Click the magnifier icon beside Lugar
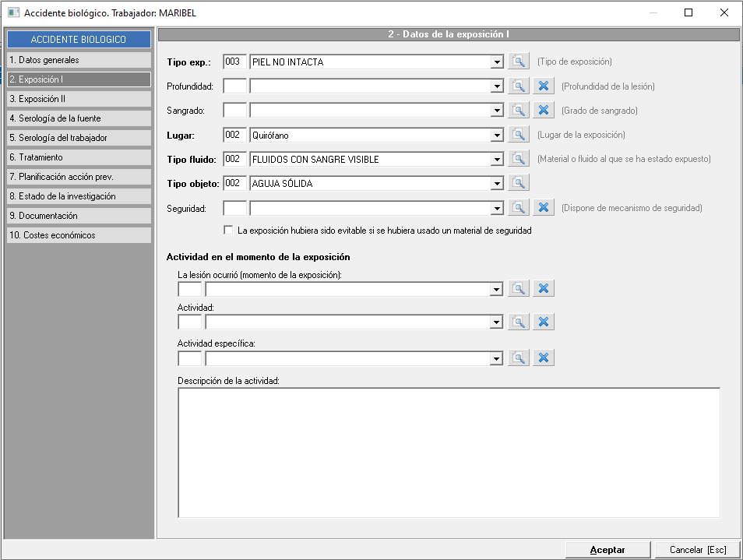This screenshot has width=743, height=560. (519, 135)
